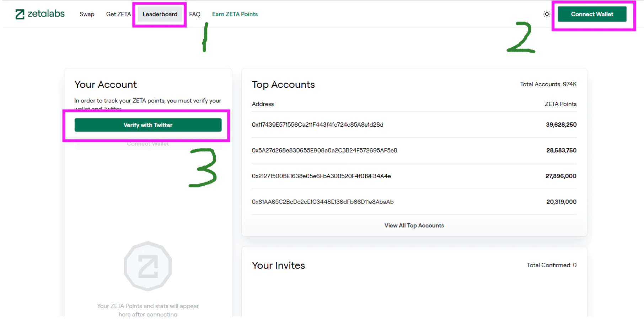Viewport: 644px width, 319px height.
Task: Click the Top Accounts heading
Action: pyautogui.click(x=283, y=85)
